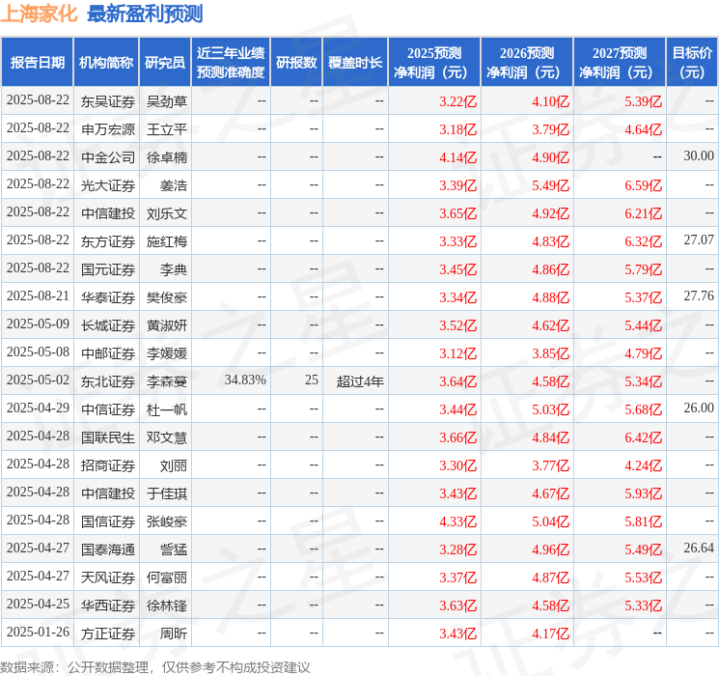Click analyst name 李典
This screenshot has width=719, height=676.
coord(173,269)
